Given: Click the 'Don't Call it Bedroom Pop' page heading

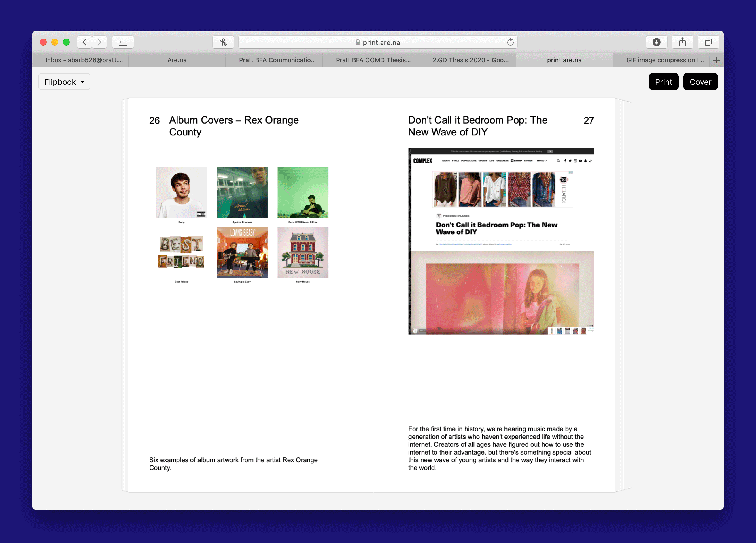Looking at the screenshot, I should point(477,126).
